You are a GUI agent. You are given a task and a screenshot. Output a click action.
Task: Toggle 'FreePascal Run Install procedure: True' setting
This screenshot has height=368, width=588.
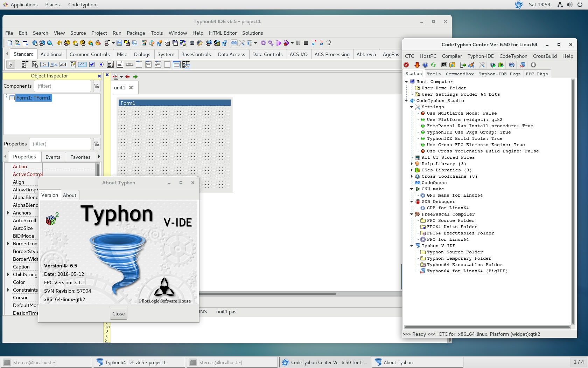point(480,126)
